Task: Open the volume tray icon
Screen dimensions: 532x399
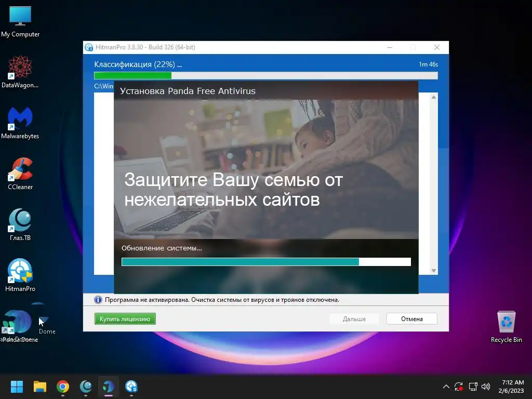Action: click(x=486, y=387)
